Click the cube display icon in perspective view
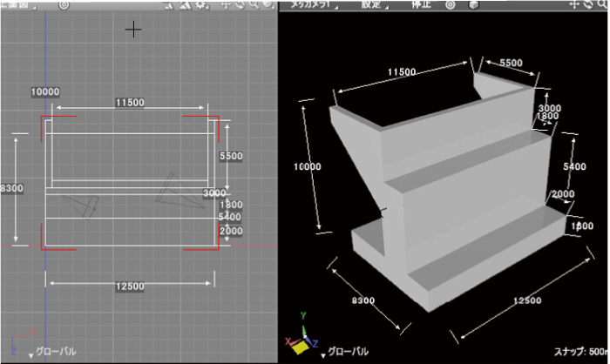The image size is (610, 364). click(473, 4)
